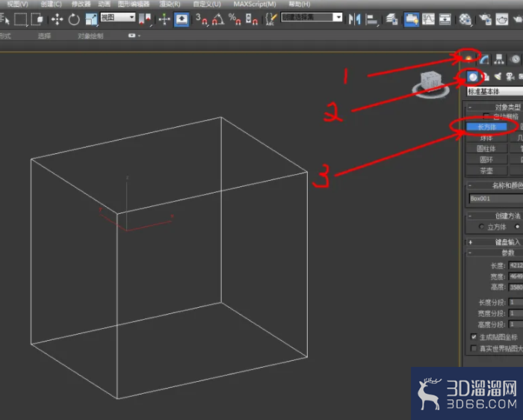Click the 长度 value field
The image size is (523, 420).
click(516, 265)
